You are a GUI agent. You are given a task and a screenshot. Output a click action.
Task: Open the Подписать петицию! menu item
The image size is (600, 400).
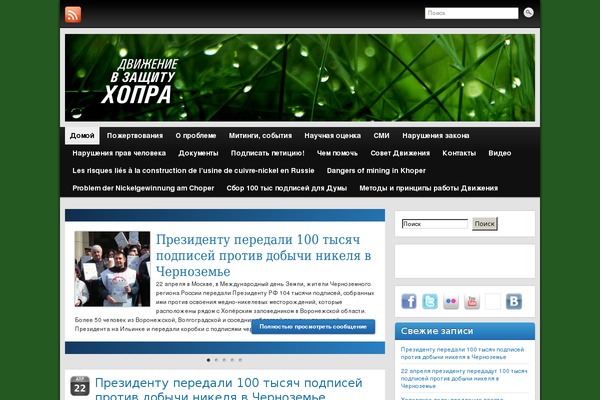267,153
